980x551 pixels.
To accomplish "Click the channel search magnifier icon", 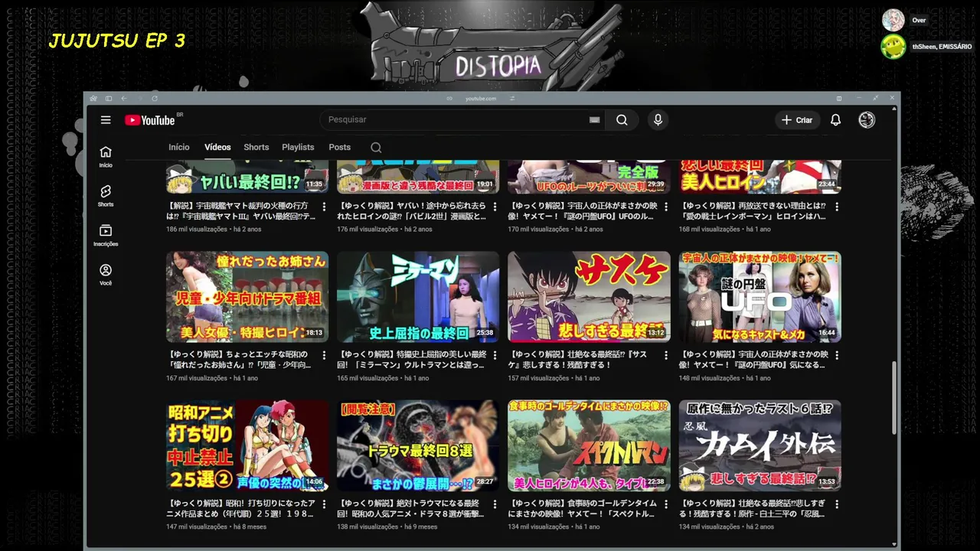I will pyautogui.click(x=376, y=148).
